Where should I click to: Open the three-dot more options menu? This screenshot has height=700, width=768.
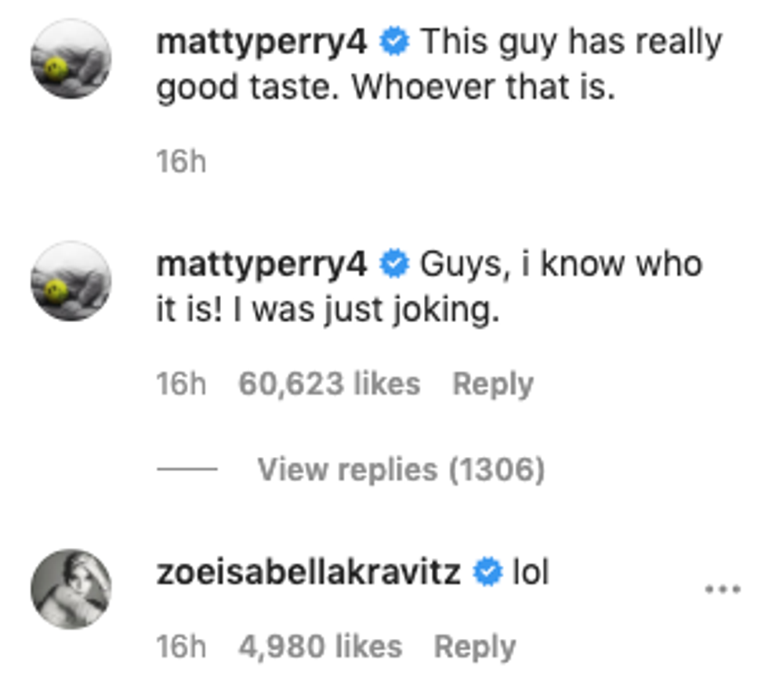pyautogui.click(x=722, y=589)
